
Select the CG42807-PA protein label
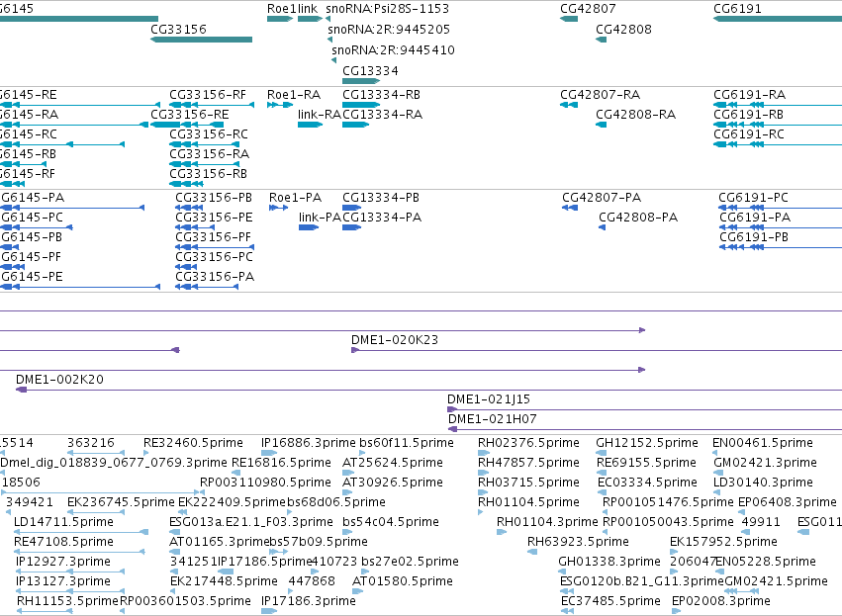602,198
